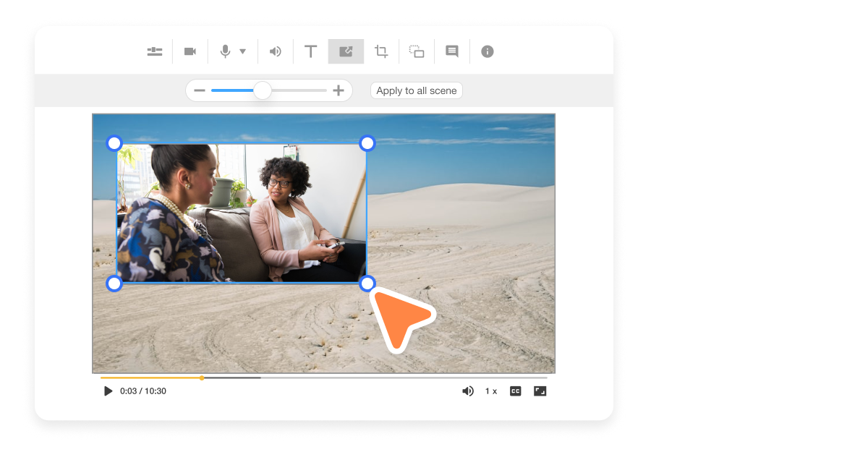
Task: Open the info panel
Action: point(487,51)
